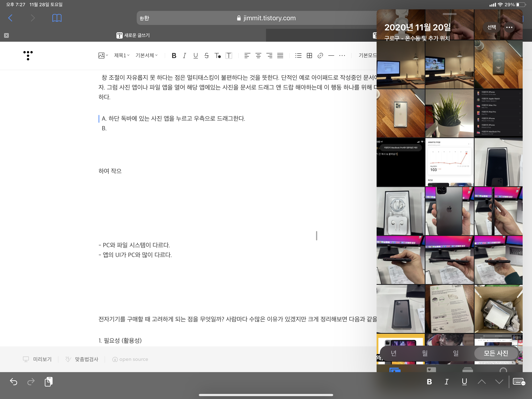Open the 기본서체 font dropdown
The image size is (532, 399).
pos(146,56)
